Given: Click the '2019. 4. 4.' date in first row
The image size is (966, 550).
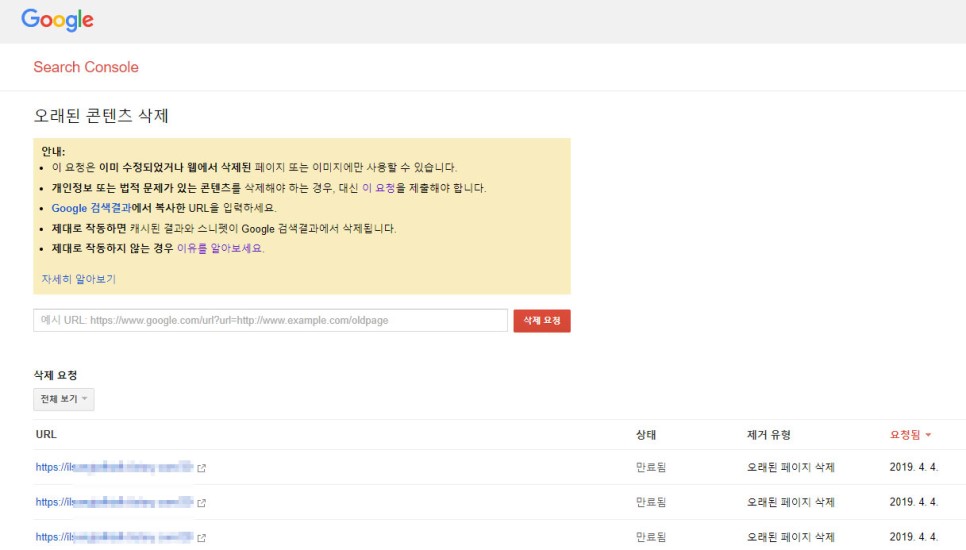Looking at the screenshot, I should (x=914, y=467).
